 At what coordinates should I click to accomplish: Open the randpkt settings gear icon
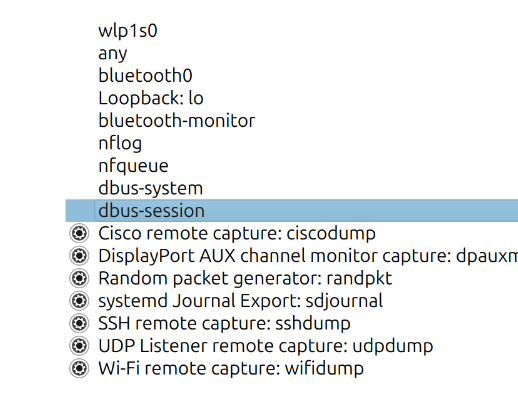coord(79,278)
